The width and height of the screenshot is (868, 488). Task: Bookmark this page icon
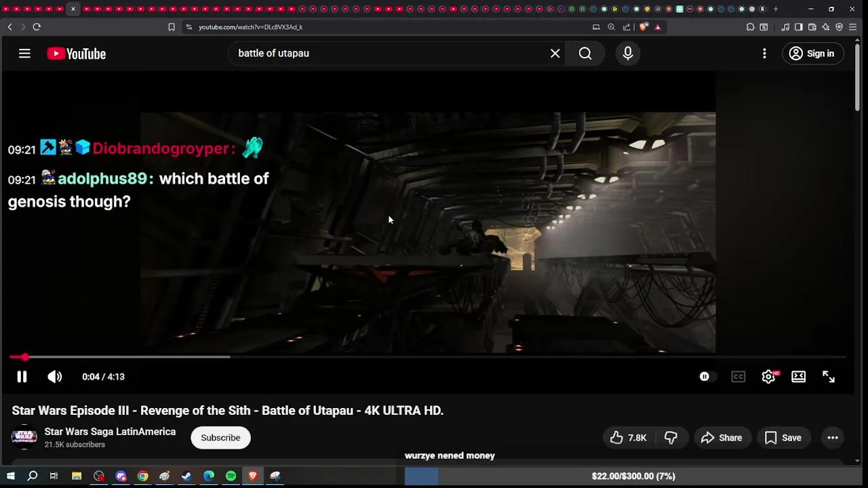(172, 27)
